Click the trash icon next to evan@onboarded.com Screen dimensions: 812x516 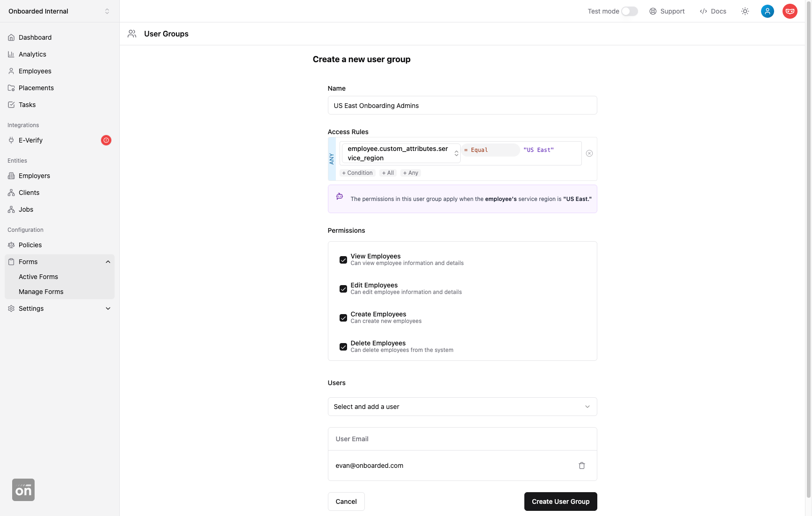point(582,466)
